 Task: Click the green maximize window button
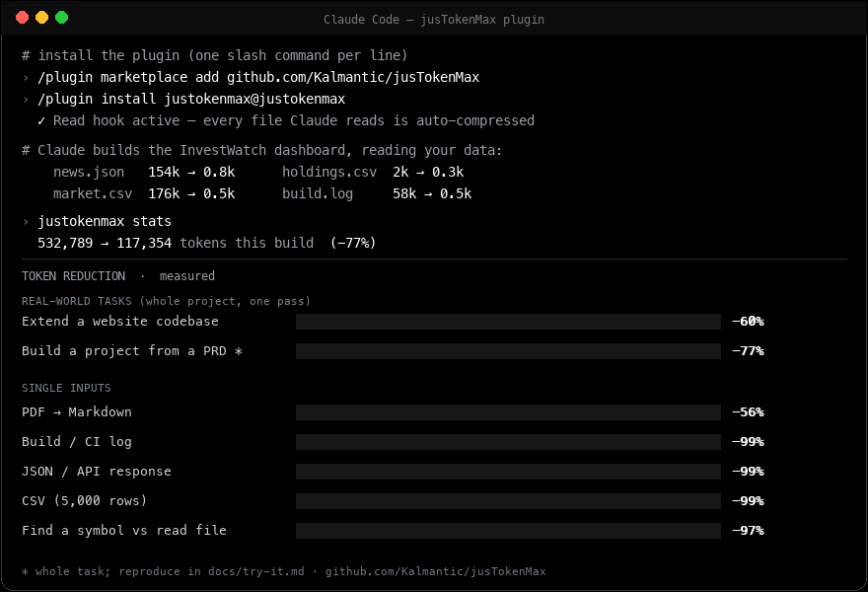62,18
